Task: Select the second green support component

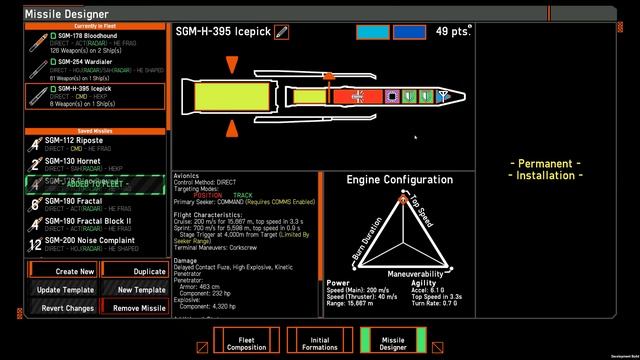Action: (426, 97)
